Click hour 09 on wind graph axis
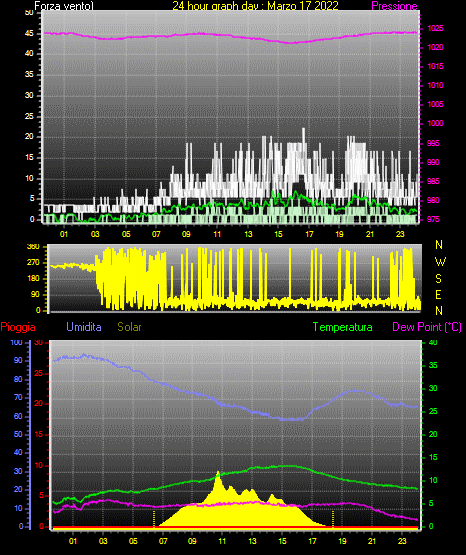 pos(186,234)
